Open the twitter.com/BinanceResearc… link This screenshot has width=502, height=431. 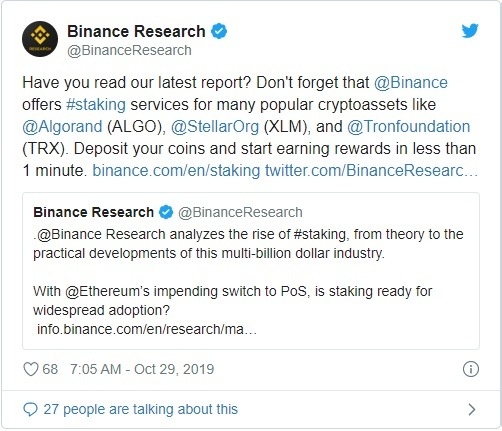click(372, 170)
